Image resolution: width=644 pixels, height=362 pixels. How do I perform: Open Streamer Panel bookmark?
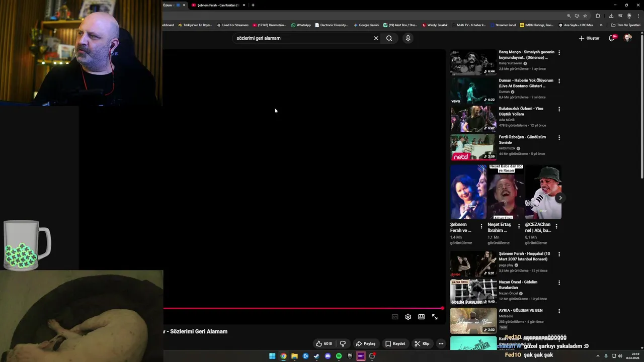(x=503, y=25)
